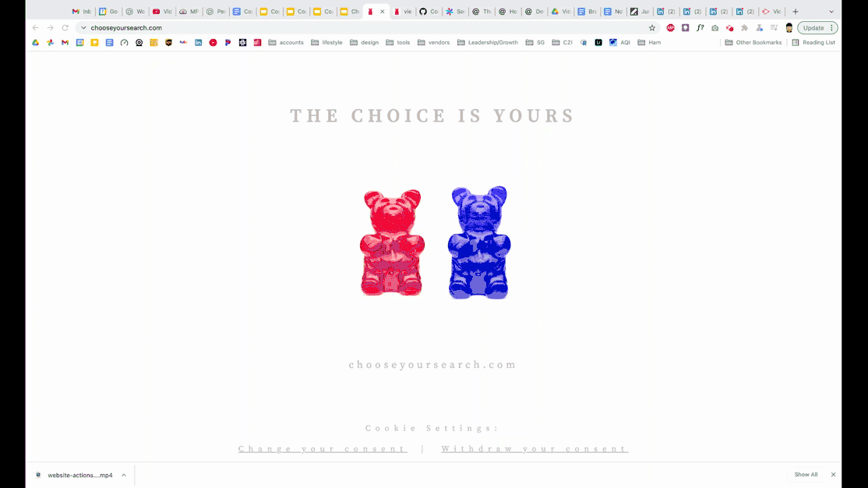The width and height of the screenshot is (868, 488).
Task: Expand the tab search chevron
Action: click(831, 11)
